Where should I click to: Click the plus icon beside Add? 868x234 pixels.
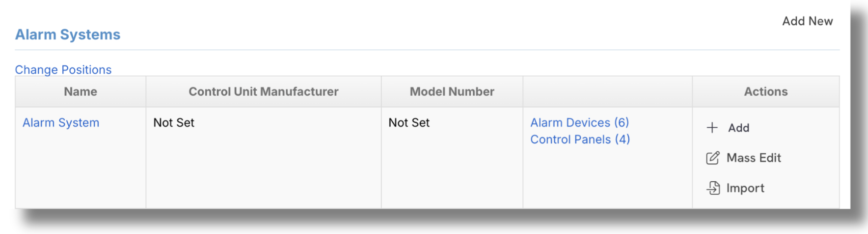pos(712,128)
